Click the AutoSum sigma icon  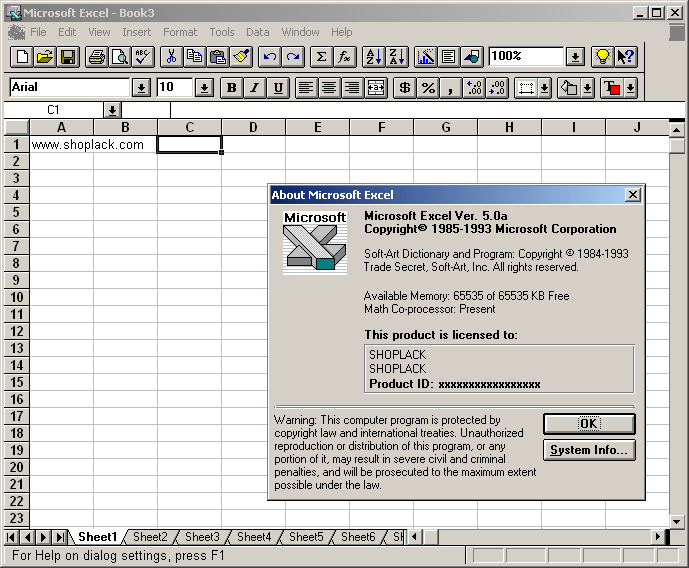coord(322,57)
